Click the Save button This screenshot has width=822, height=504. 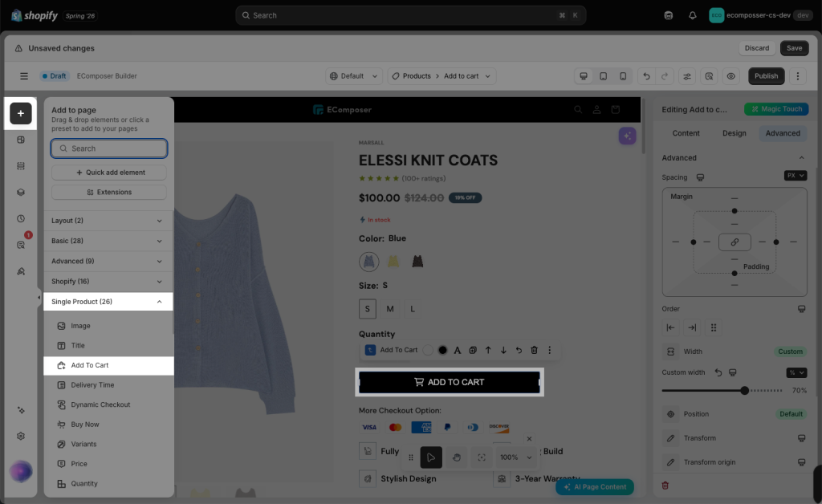pos(794,47)
